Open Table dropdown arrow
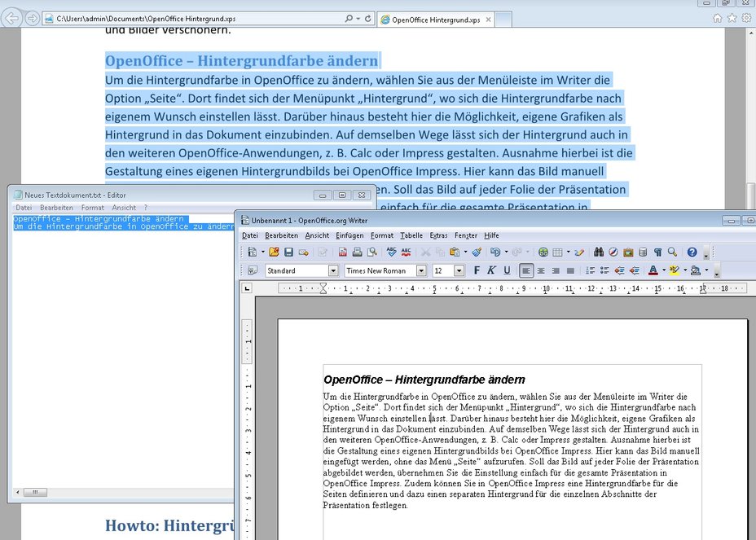 (x=569, y=252)
